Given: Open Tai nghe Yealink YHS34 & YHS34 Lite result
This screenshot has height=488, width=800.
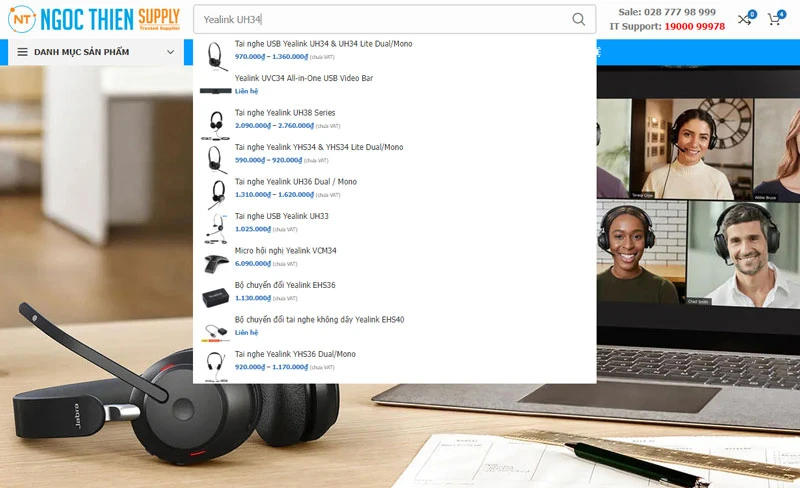Looking at the screenshot, I should coord(319,147).
